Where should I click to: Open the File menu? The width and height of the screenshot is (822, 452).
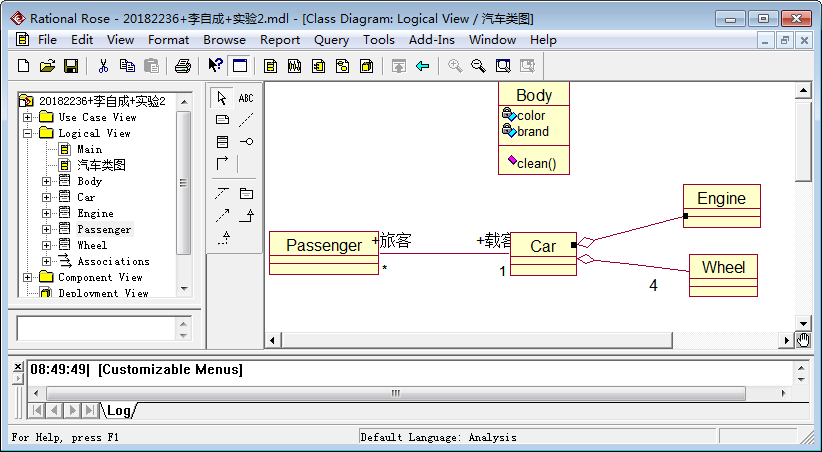tap(47, 40)
